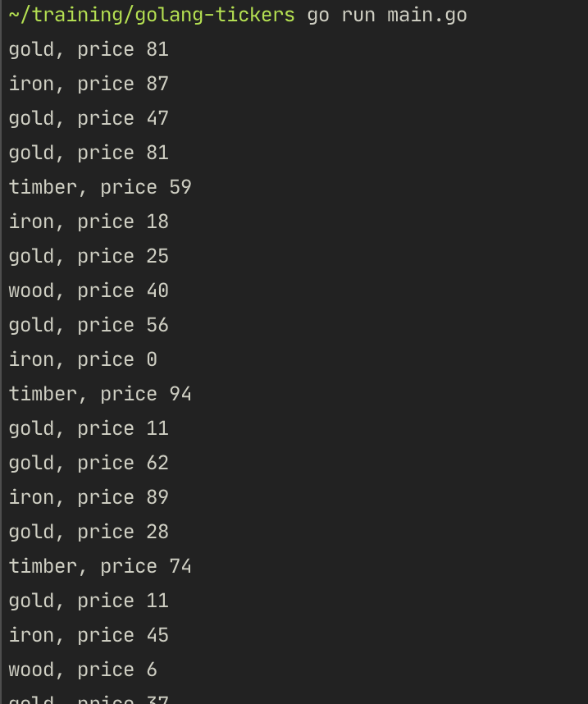The width and height of the screenshot is (588, 704).
Task: Select the 'iron, price 87' output line
Action: coord(89,85)
